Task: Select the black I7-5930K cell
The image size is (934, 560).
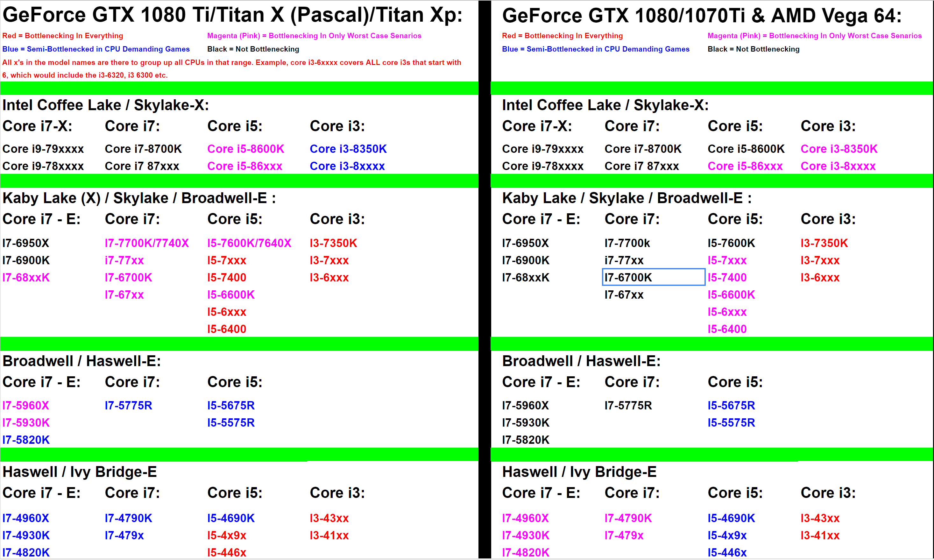Action: [526, 423]
